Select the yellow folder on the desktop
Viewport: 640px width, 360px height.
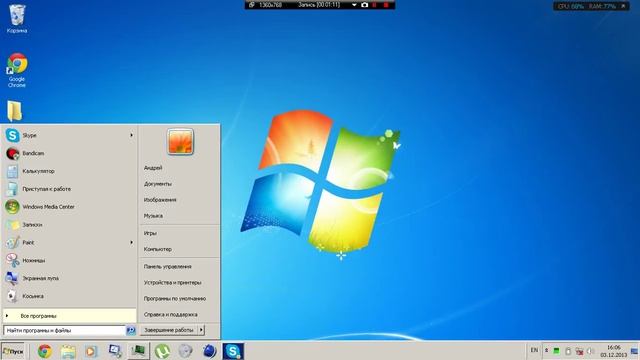click(15, 111)
